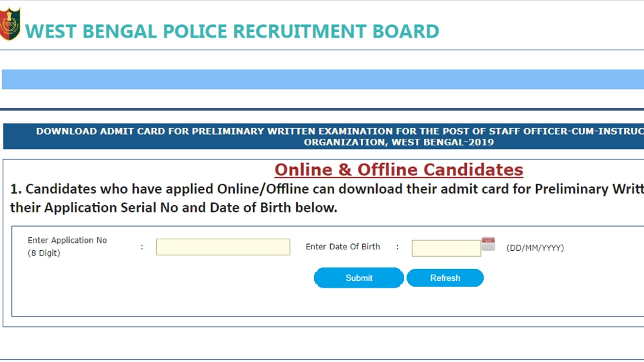Click the colon after Enter Date Of Birth
Viewport: 644px width, 362px height.
tap(397, 247)
